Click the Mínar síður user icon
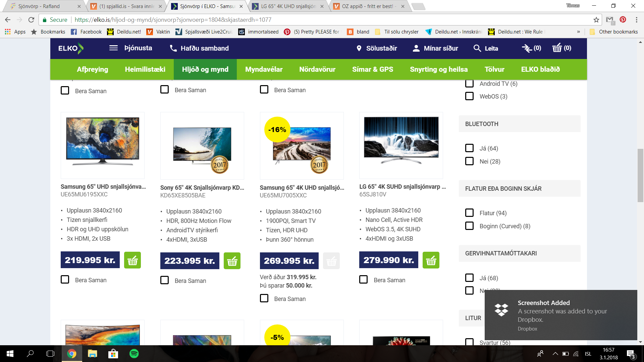Viewport: 644px width, 362px height. [416, 48]
